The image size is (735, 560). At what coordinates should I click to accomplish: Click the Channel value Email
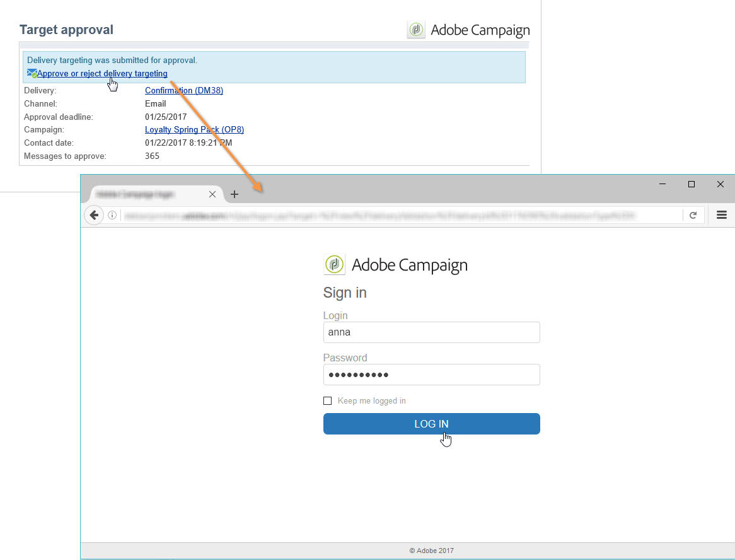(155, 103)
